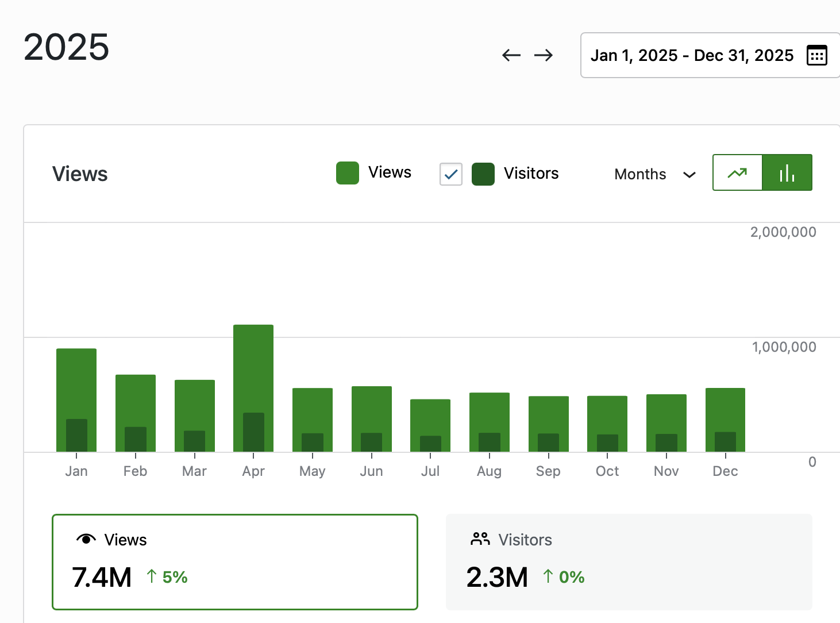The height and width of the screenshot is (623, 840).
Task: Click the light green Views color swatch
Action: click(x=348, y=173)
